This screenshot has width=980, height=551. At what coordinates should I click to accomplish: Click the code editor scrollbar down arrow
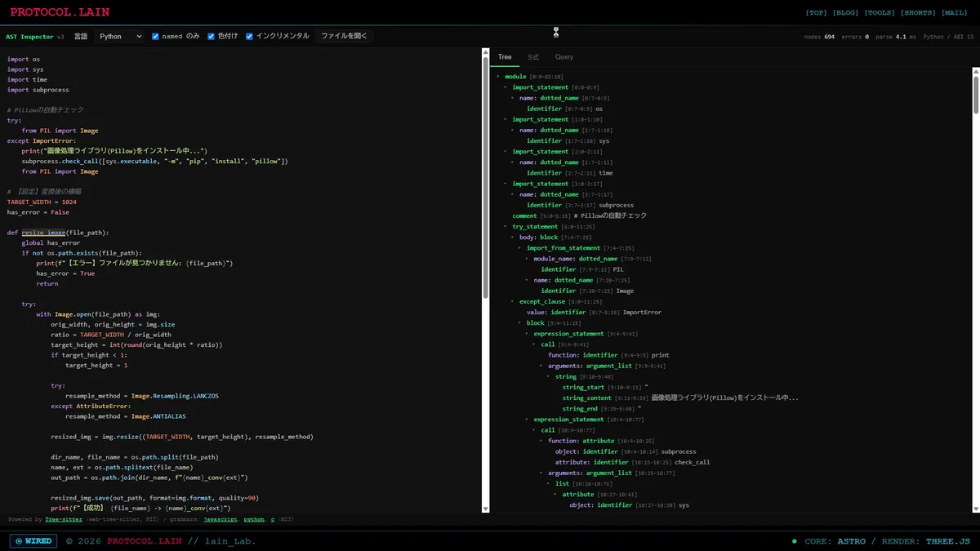[x=486, y=509]
